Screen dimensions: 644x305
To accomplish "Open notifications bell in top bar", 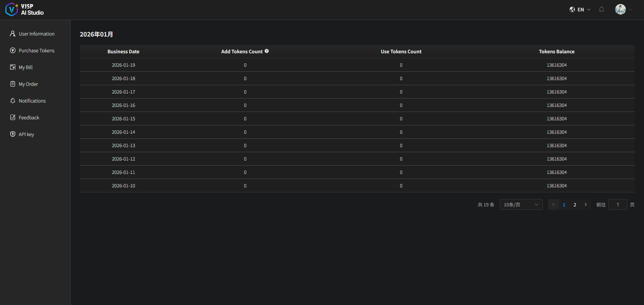I will point(601,9).
